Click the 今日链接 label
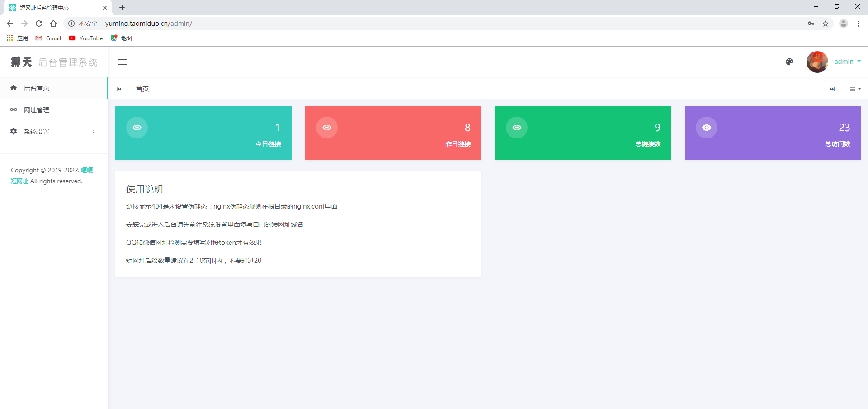Image resolution: width=868 pixels, height=409 pixels. [x=268, y=144]
